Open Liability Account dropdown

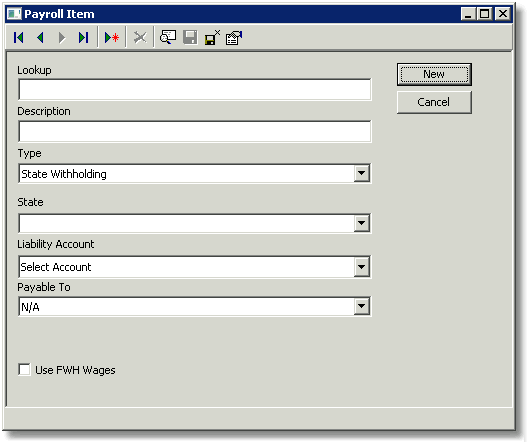point(361,267)
